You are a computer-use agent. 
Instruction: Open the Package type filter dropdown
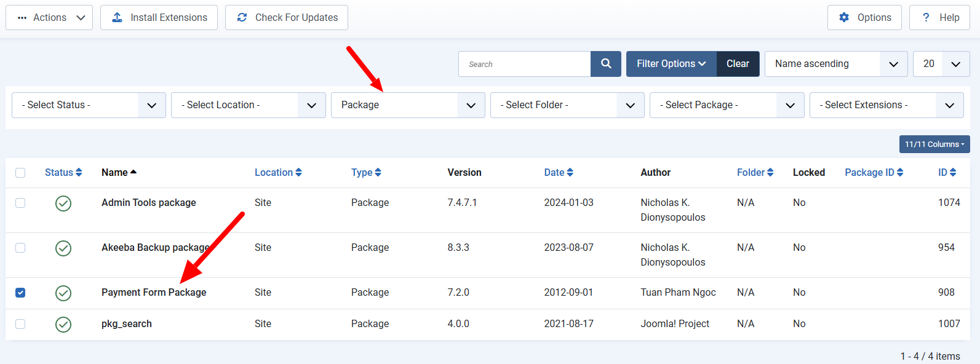click(408, 105)
